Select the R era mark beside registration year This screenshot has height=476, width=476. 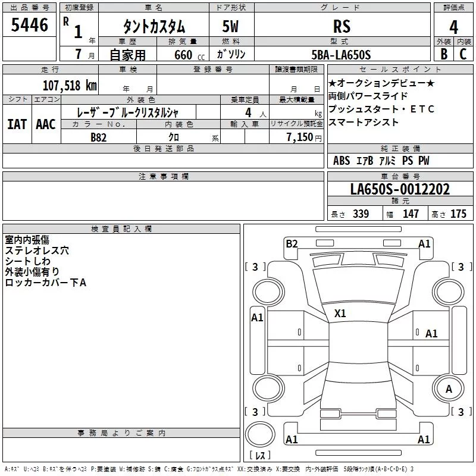(x=65, y=19)
